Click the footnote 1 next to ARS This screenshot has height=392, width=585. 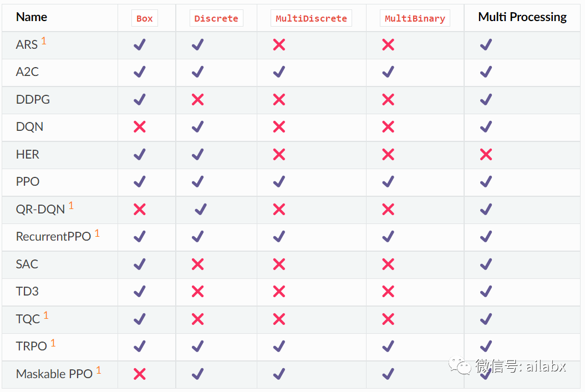44,40
